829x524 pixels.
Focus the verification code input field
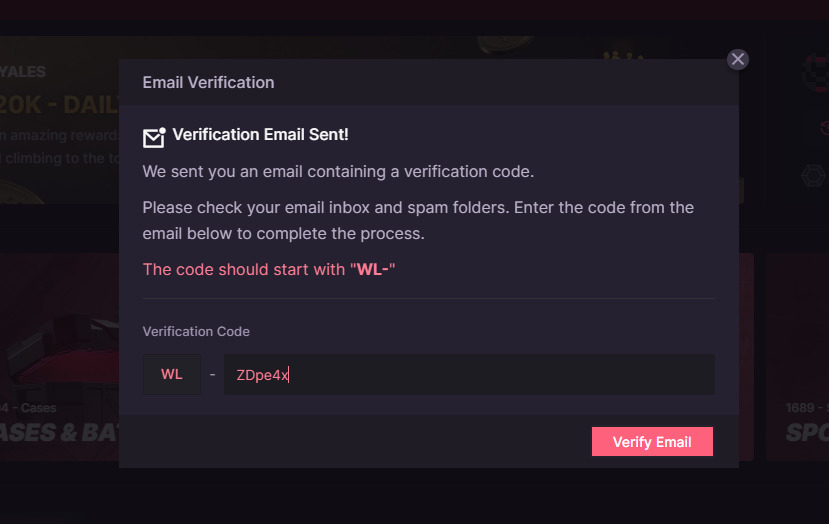468,375
